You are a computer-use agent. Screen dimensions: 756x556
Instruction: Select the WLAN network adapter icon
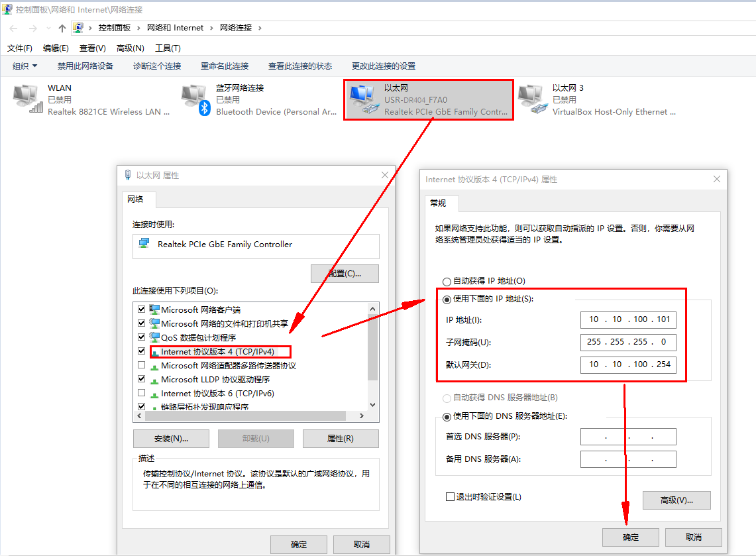click(x=27, y=100)
